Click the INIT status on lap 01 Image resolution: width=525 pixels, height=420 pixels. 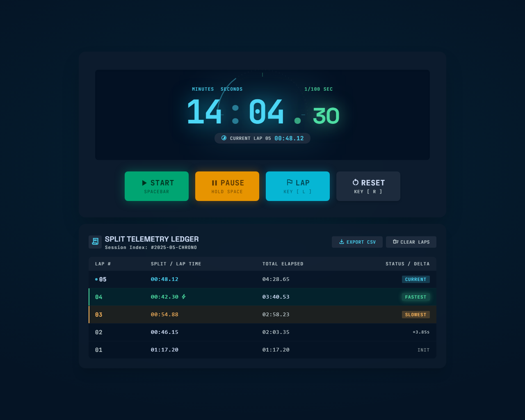click(x=424, y=350)
